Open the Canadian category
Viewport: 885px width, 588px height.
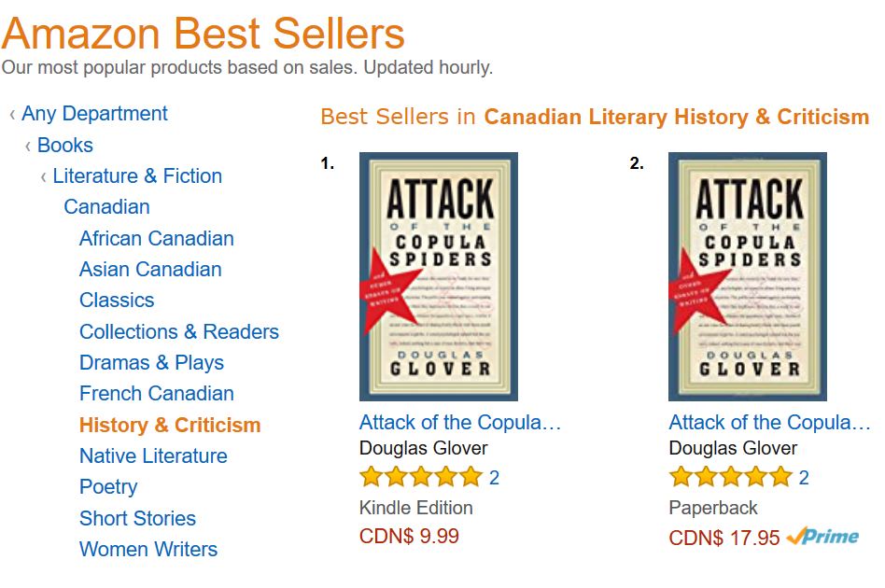(106, 207)
